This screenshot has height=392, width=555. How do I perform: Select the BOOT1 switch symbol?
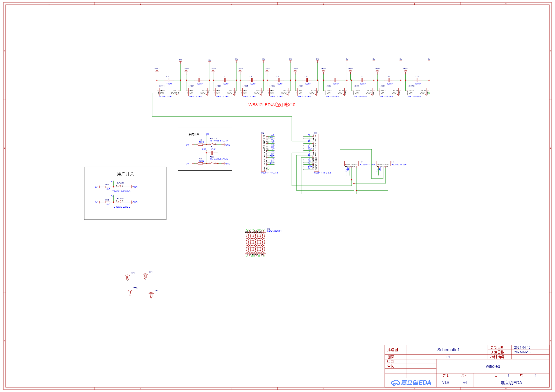212,144
